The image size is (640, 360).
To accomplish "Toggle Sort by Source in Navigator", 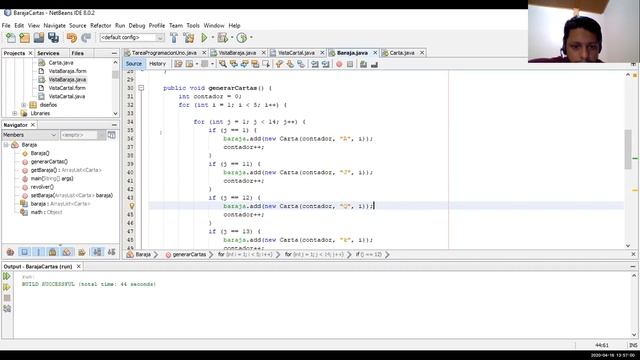I will coord(111,252).
